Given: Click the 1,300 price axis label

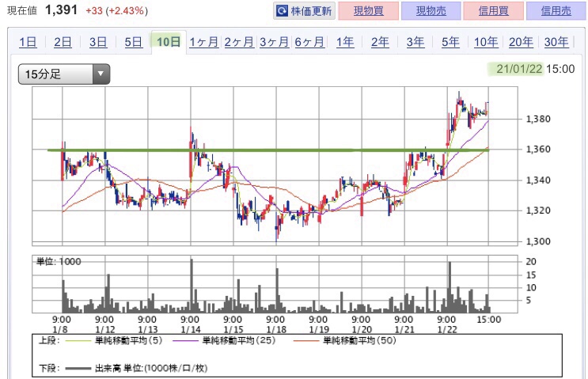Looking at the screenshot, I should [538, 241].
